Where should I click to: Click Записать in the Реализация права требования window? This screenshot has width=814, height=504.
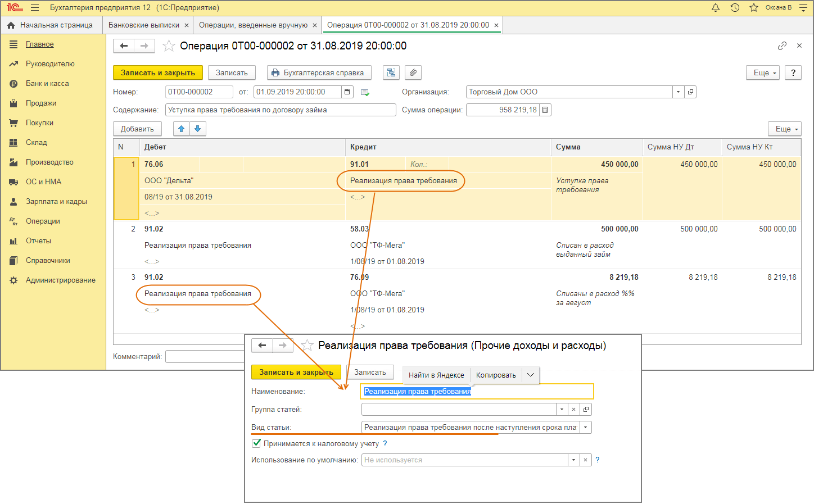pyautogui.click(x=370, y=373)
